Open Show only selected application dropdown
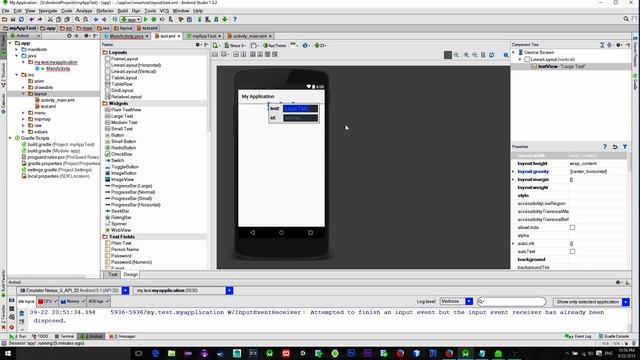This screenshot has width=640, height=360. (626, 302)
